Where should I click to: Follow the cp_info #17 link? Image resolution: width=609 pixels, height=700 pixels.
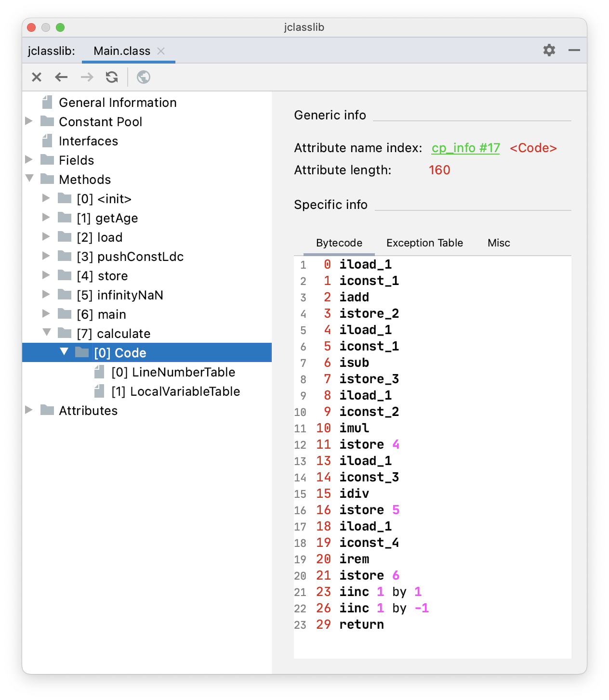(465, 148)
